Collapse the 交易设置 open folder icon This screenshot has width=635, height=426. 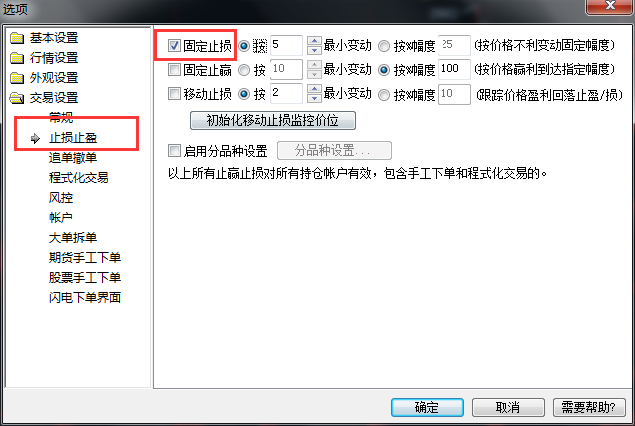17,98
